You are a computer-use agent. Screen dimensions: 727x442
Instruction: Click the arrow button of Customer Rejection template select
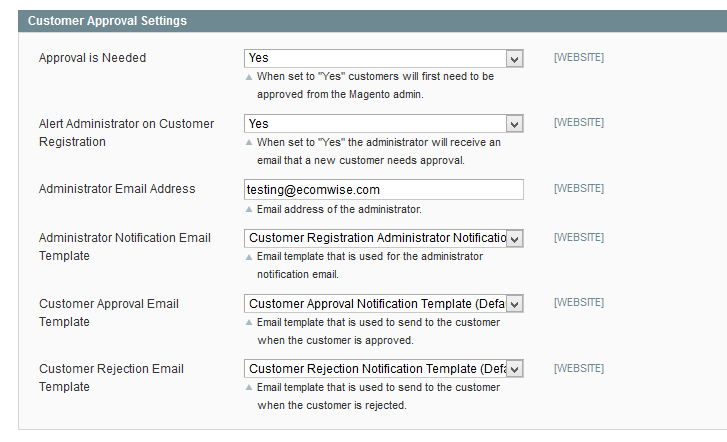tap(514, 369)
